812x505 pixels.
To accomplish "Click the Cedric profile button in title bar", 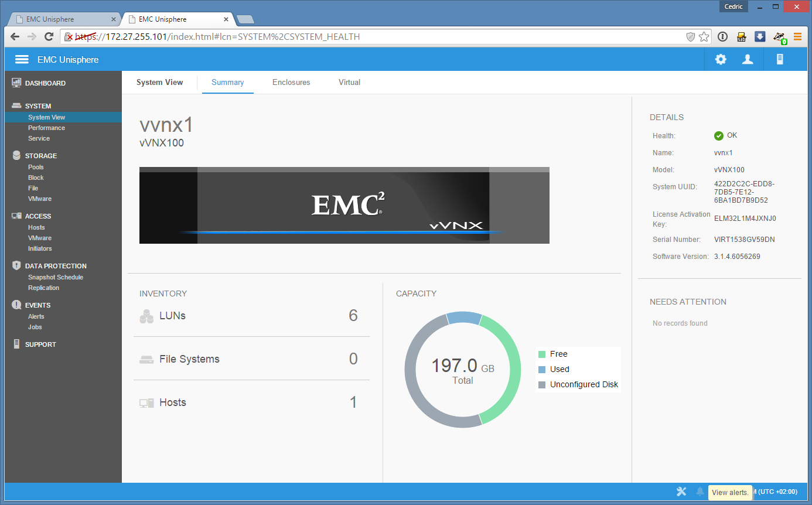I will 733,6.
